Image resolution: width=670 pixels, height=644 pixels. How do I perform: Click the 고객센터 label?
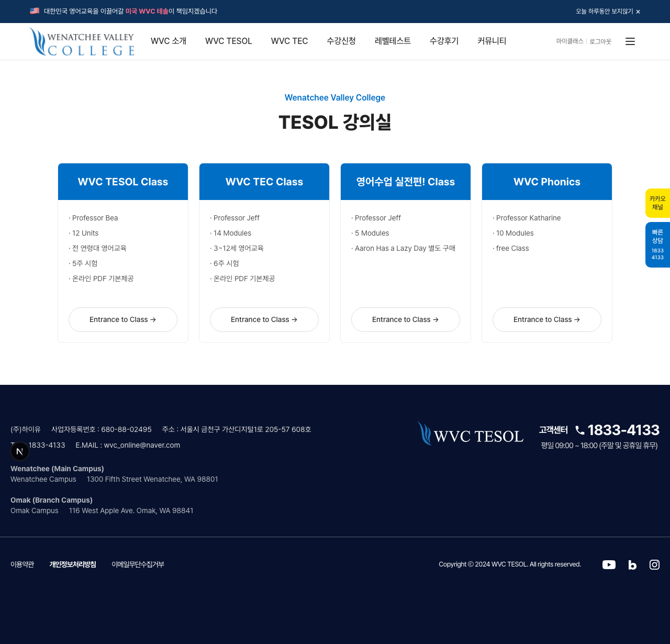click(553, 430)
